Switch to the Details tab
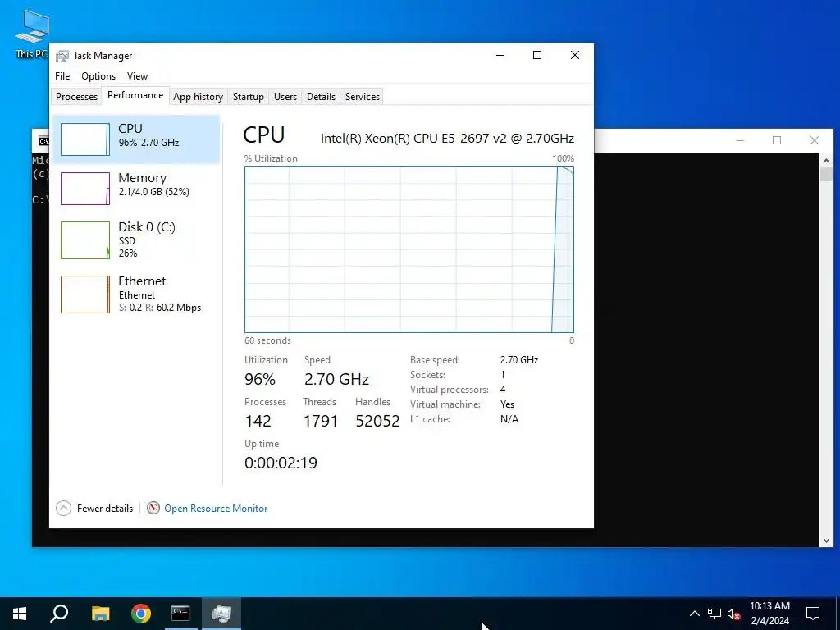 [321, 97]
